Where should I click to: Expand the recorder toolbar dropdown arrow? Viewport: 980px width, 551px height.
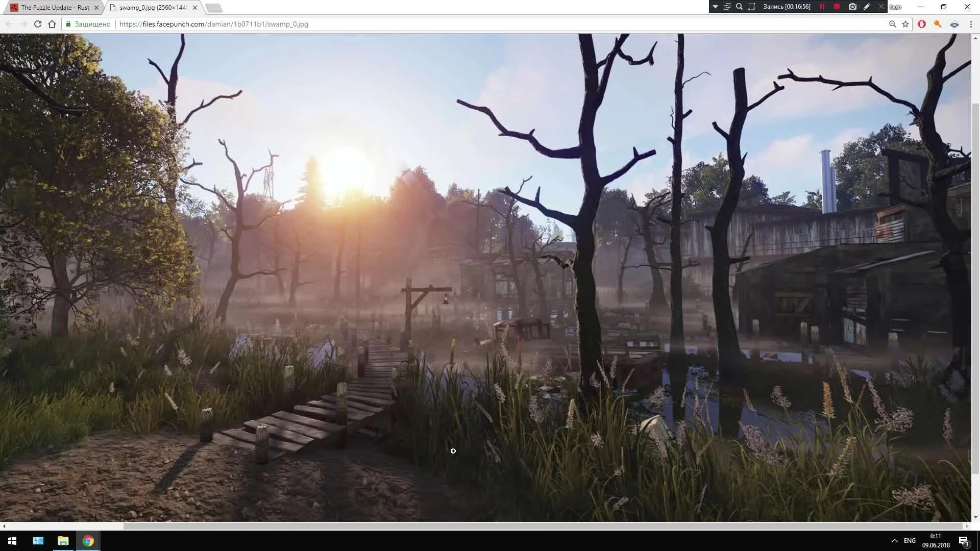click(x=715, y=6)
